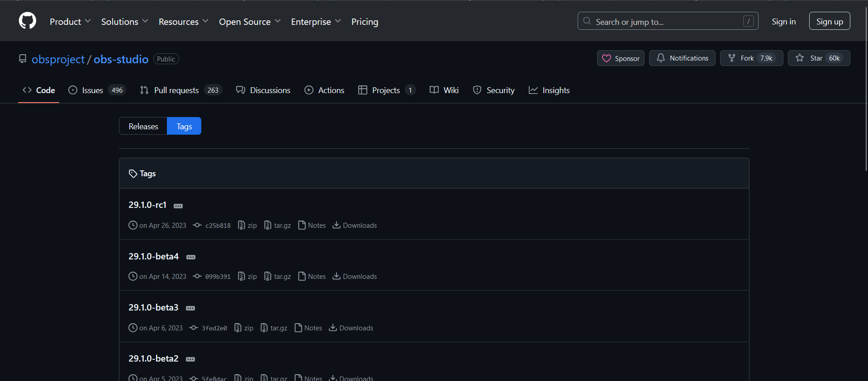Expand ellipsis details for 29.1.0-beta4
The image size is (868, 381).
click(191, 257)
